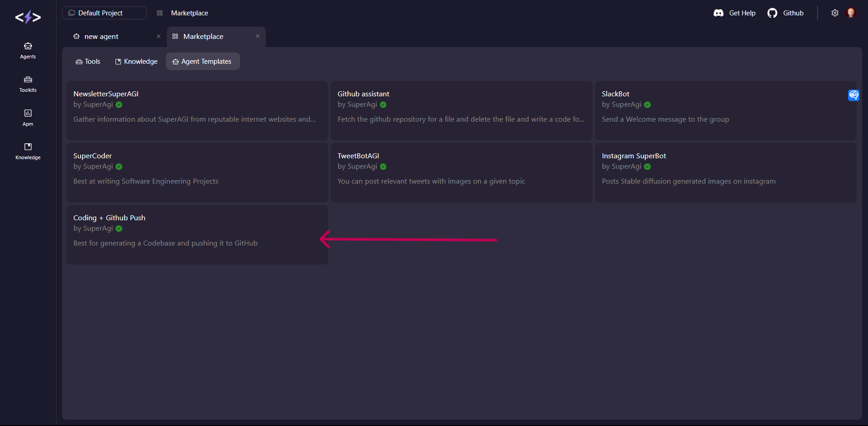Screen dimensions: 868x426
Task: Click verified badge on Instagram SuperBot card
Action: 647,167
